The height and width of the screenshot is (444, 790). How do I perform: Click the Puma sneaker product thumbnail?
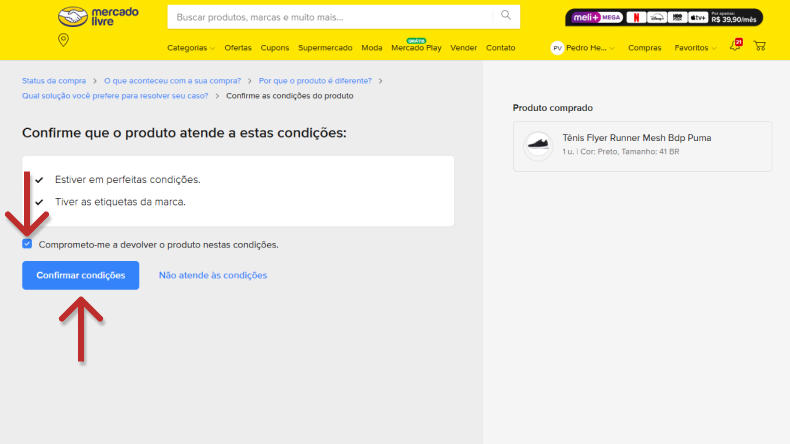point(538,145)
